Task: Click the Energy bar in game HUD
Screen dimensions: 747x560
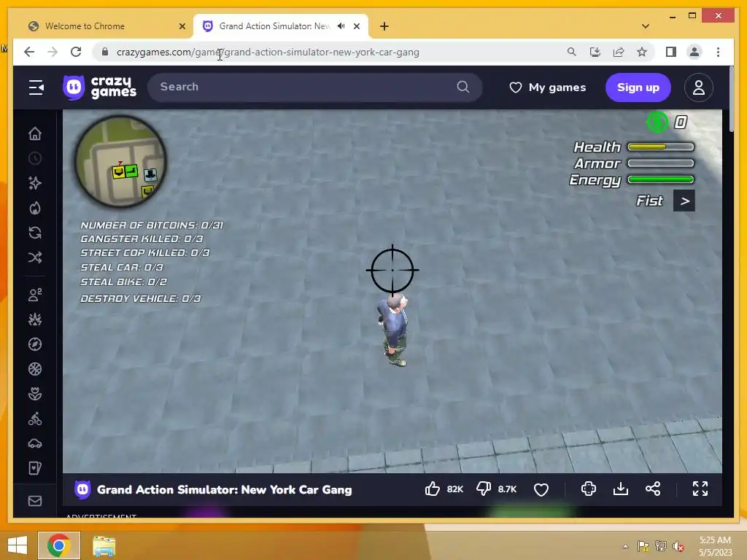Action: [661, 179]
